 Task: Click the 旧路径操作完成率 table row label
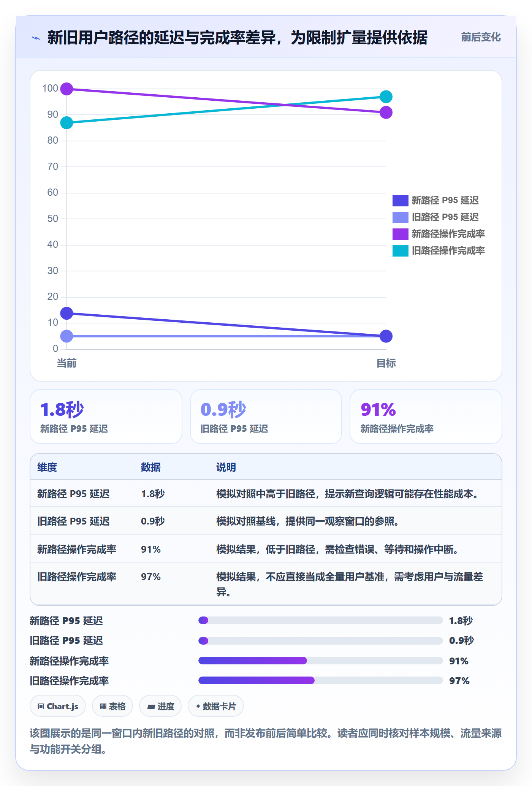[77, 577]
